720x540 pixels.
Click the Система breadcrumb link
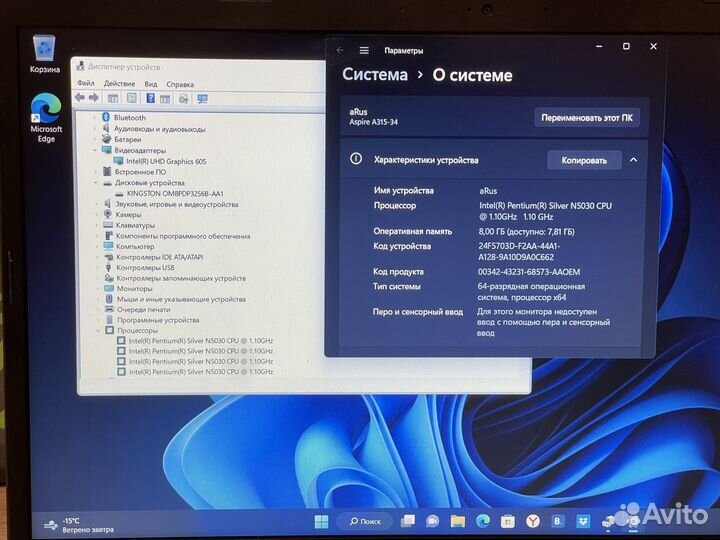point(375,74)
